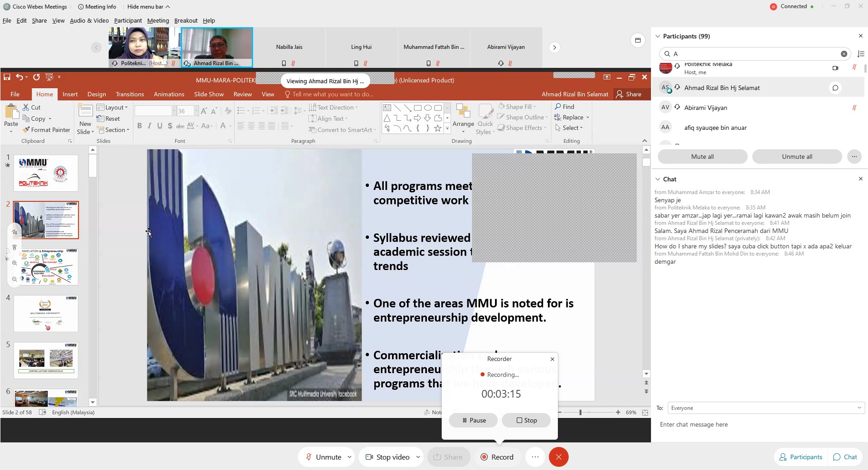Click Share in PowerPoint ribbon
The height and width of the screenshot is (470, 868).
[629, 94]
